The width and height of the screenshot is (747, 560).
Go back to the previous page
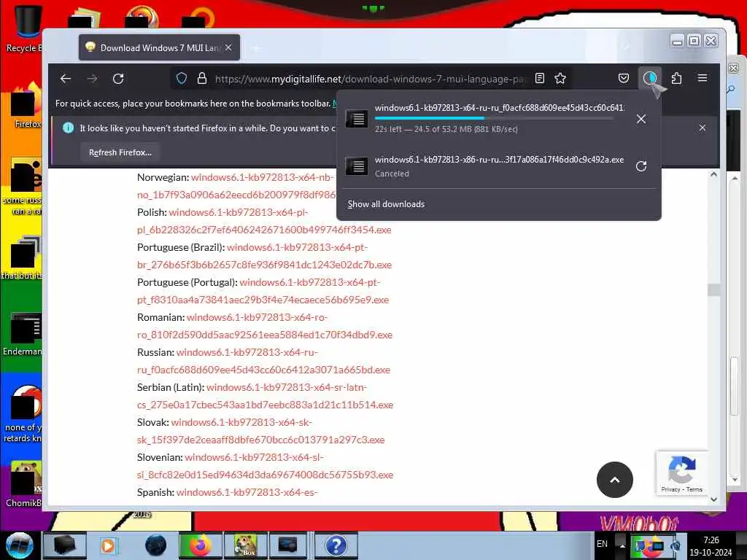(66, 79)
